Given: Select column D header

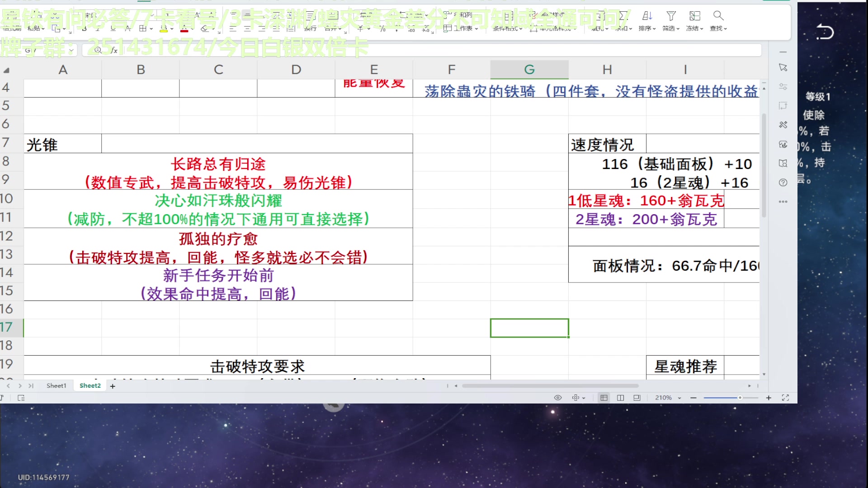Looking at the screenshot, I should [296, 70].
